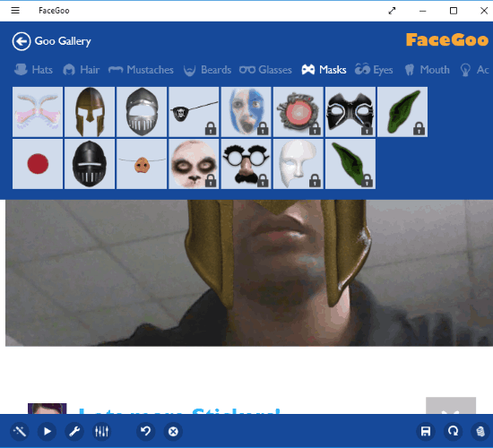Open the sliders adjustment settings
Screen dimensions: 493x448
(x=102, y=431)
